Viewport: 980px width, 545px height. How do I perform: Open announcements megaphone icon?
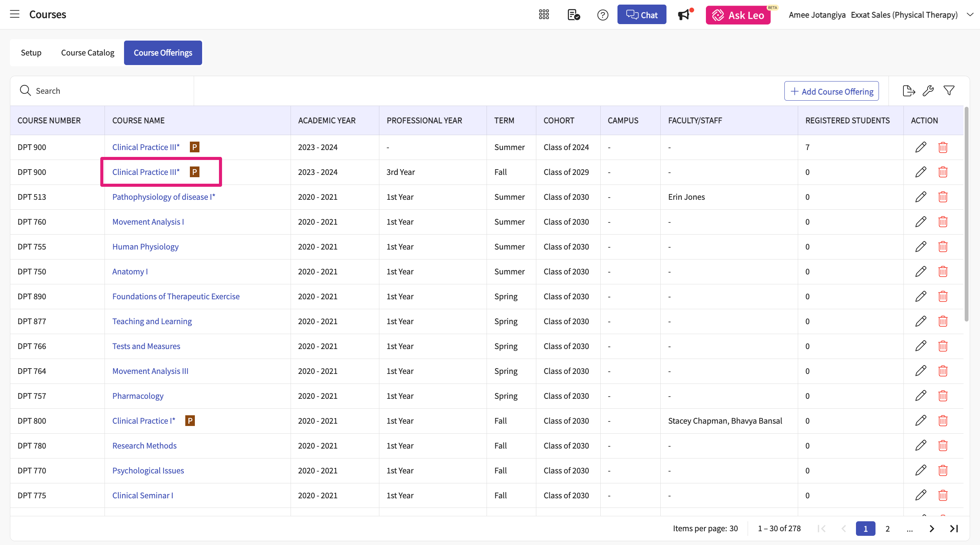point(684,15)
